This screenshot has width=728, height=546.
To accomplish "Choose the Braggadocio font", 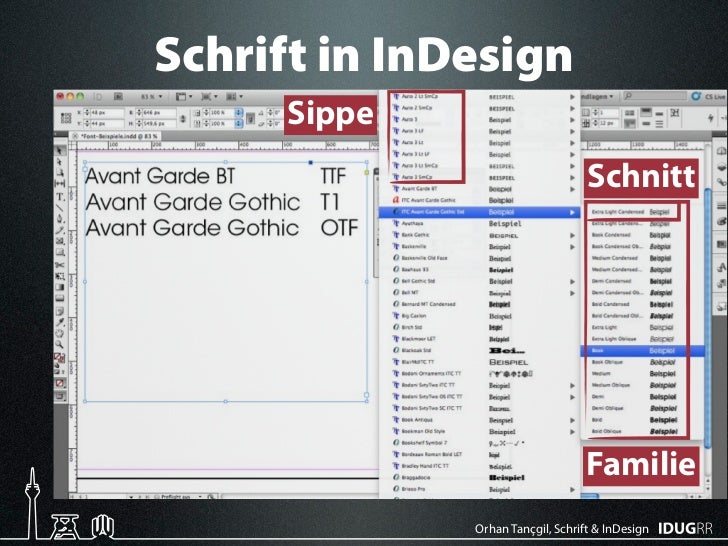I will point(480,477).
